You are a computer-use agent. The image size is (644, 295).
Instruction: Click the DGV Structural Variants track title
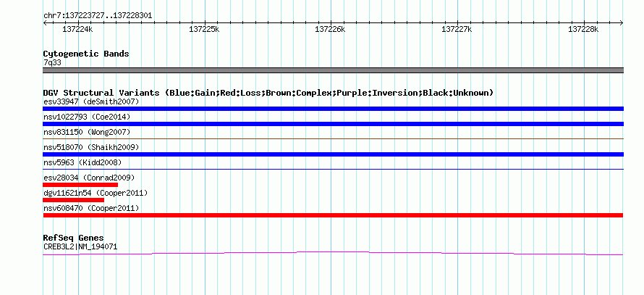268,93
